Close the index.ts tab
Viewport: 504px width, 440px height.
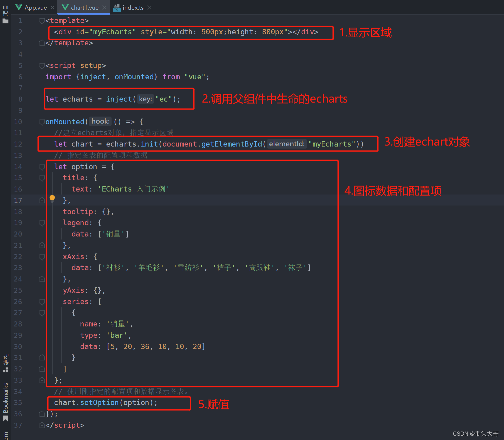click(x=149, y=7)
